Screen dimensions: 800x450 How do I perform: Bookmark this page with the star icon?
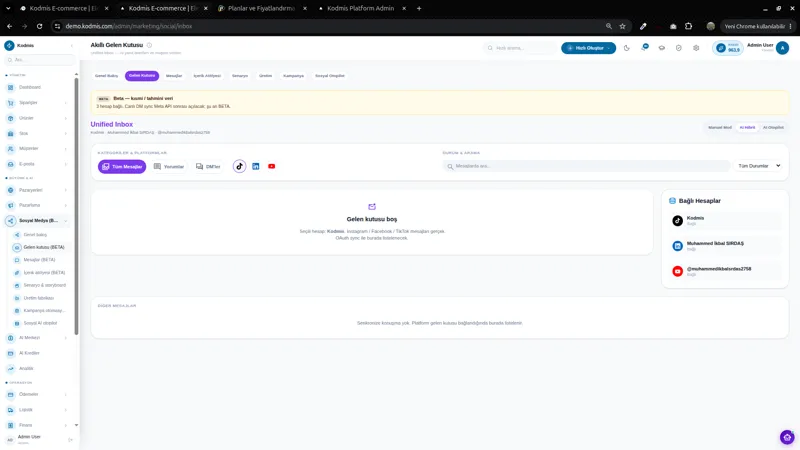click(x=622, y=26)
